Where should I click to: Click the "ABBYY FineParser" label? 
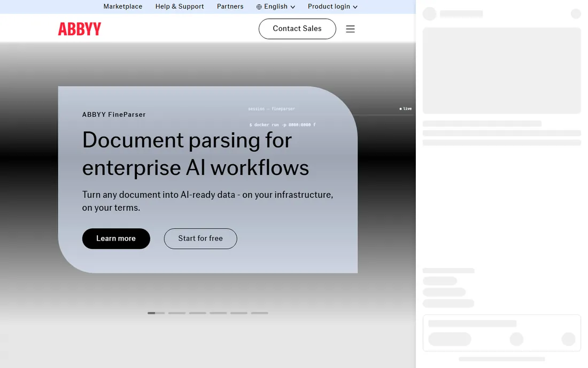click(x=114, y=115)
